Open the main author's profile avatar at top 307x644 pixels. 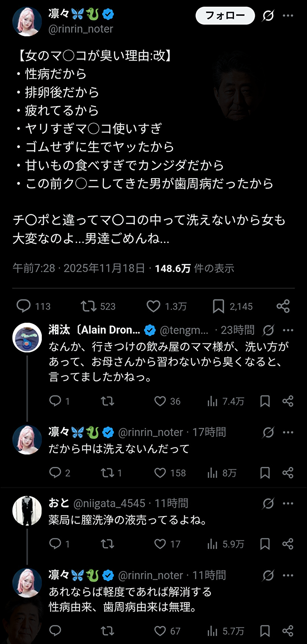[27, 21]
